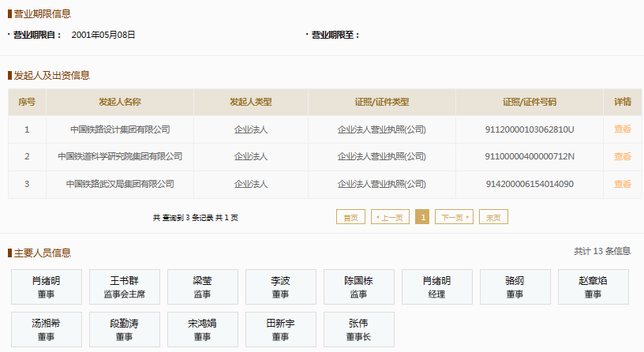Screen dimensions: 644x352
Task: Click the 详情 column header
Action: coord(623,102)
